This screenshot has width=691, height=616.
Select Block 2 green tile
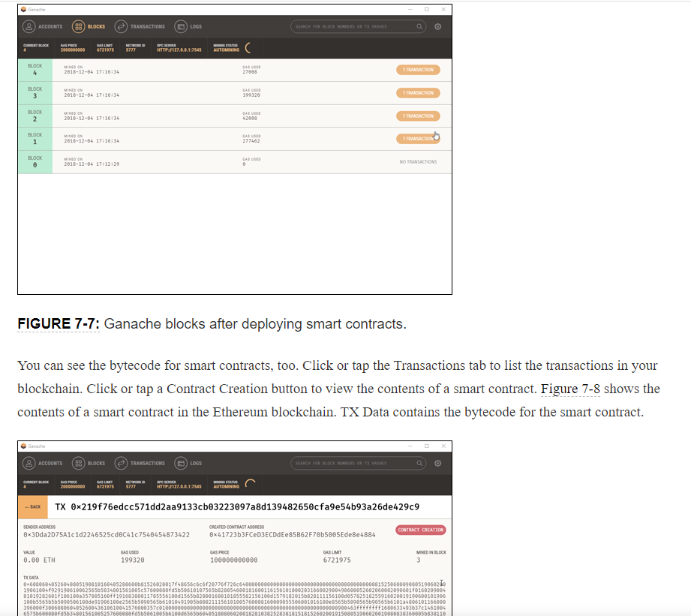click(x=35, y=116)
